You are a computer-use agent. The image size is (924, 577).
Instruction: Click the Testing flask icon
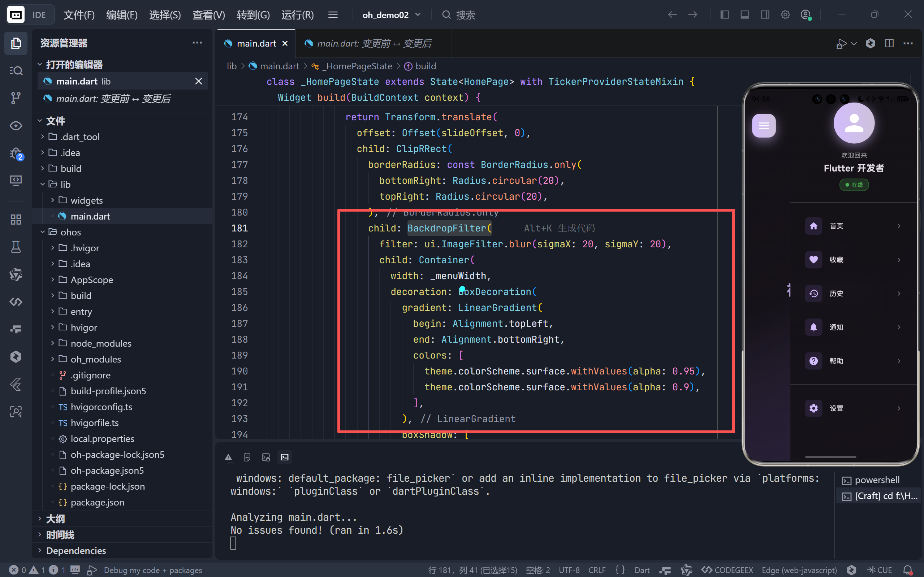pos(16,247)
